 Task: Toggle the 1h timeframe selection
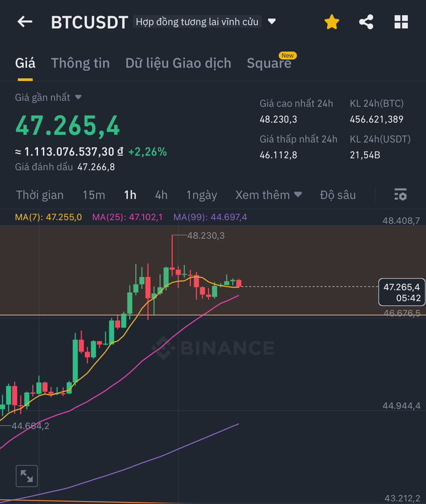click(x=130, y=195)
